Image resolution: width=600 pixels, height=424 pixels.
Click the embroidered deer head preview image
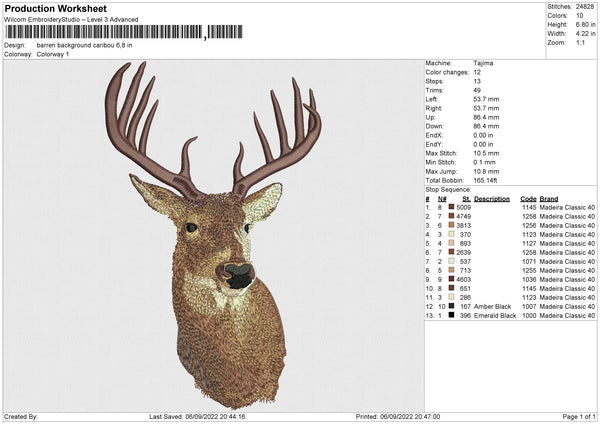pos(213,235)
